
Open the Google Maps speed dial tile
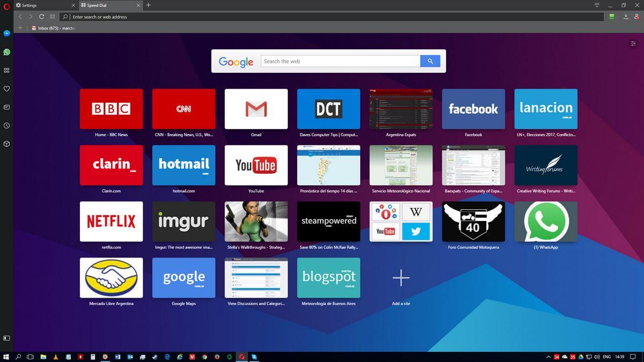[x=184, y=278]
